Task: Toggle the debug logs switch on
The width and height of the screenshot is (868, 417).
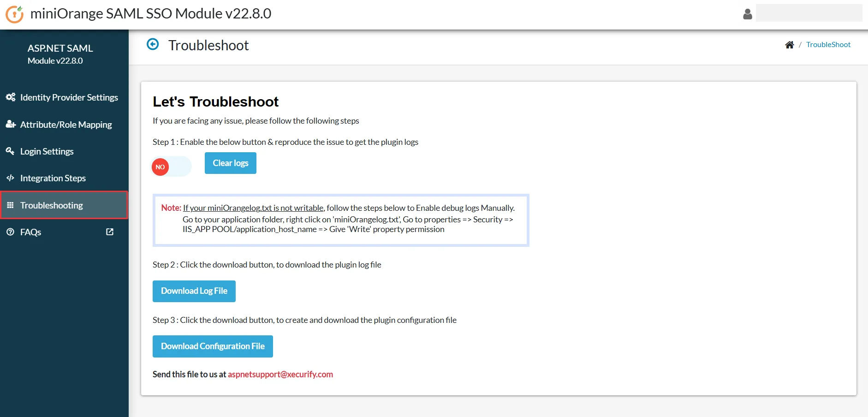Action: point(171,167)
